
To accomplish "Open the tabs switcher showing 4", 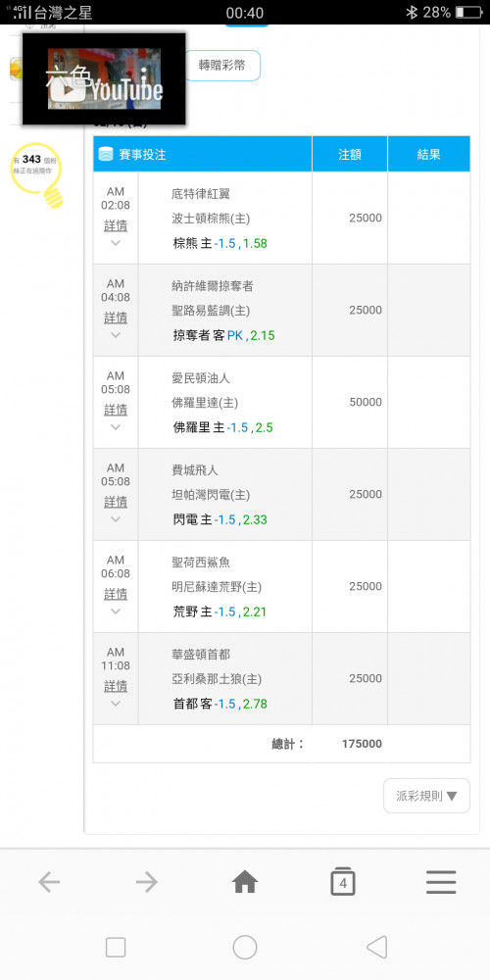I will 343,881.
